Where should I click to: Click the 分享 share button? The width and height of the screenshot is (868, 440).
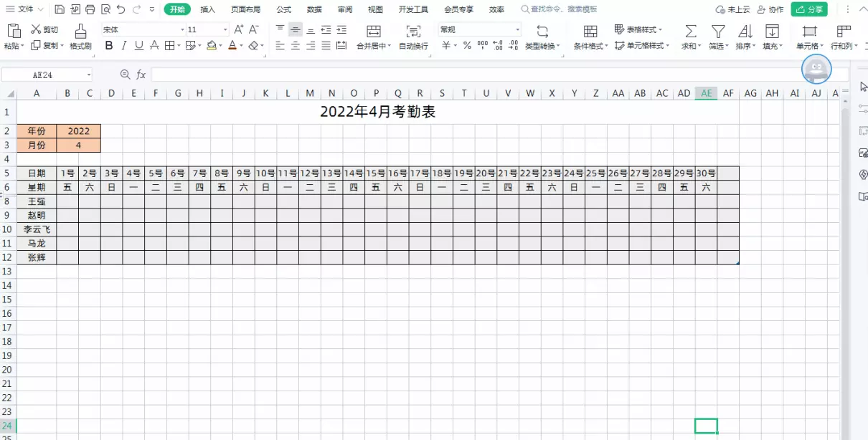[x=809, y=9]
